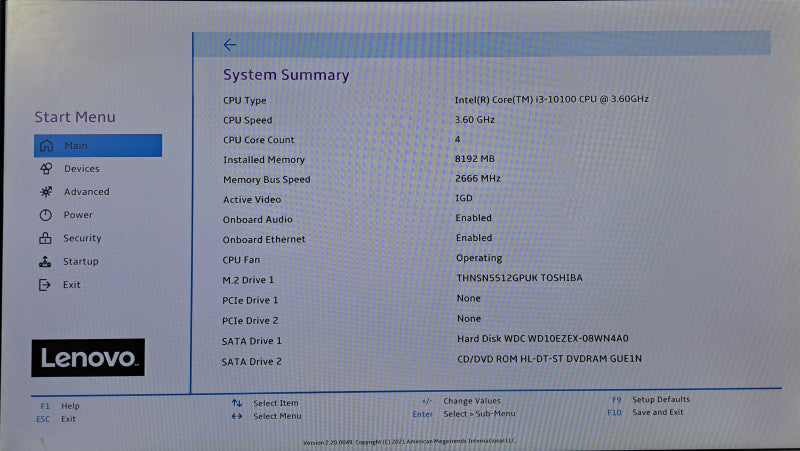Click ESC Exit hint at bottom
This screenshot has width=800, height=451.
56,419
